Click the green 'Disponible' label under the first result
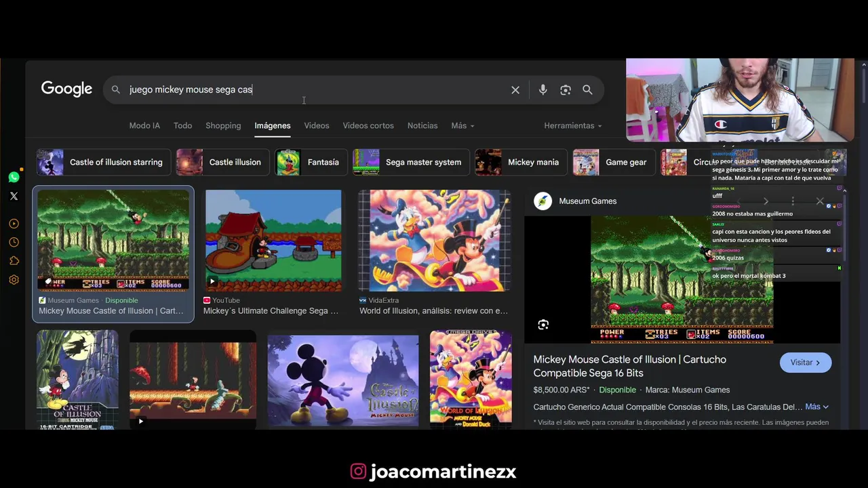The width and height of the screenshot is (868, 488). click(121, 300)
